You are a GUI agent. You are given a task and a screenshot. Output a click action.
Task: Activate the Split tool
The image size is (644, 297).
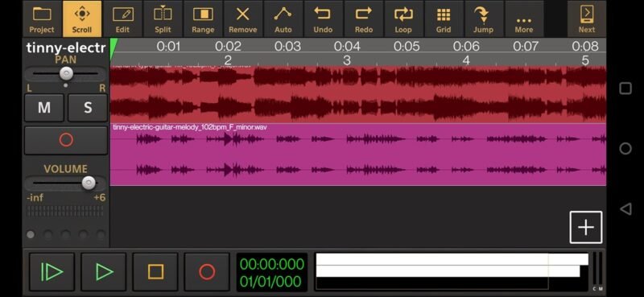coord(163,19)
